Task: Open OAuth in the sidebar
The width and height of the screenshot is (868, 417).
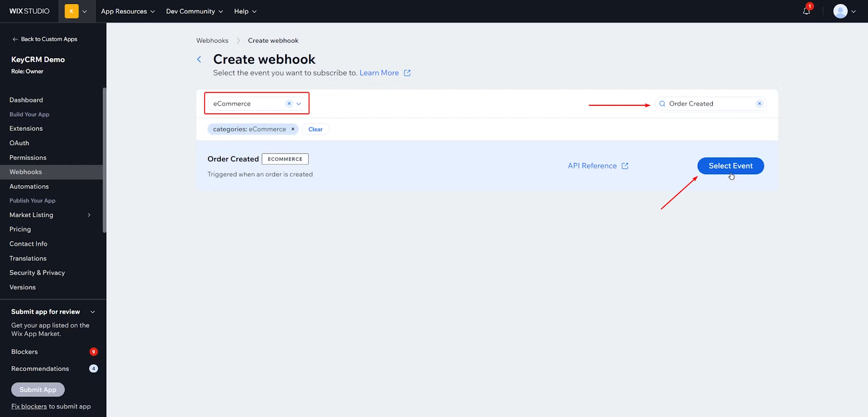Action: tap(20, 143)
